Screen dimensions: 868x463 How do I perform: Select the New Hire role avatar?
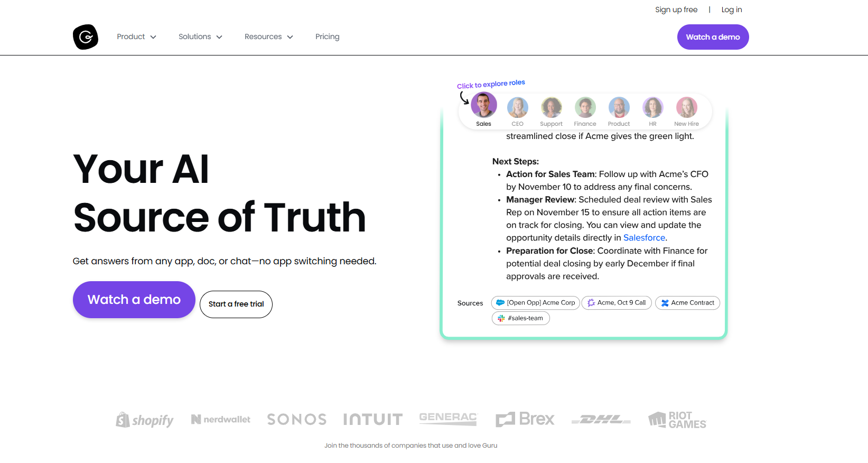pyautogui.click(x=686, y=108)
